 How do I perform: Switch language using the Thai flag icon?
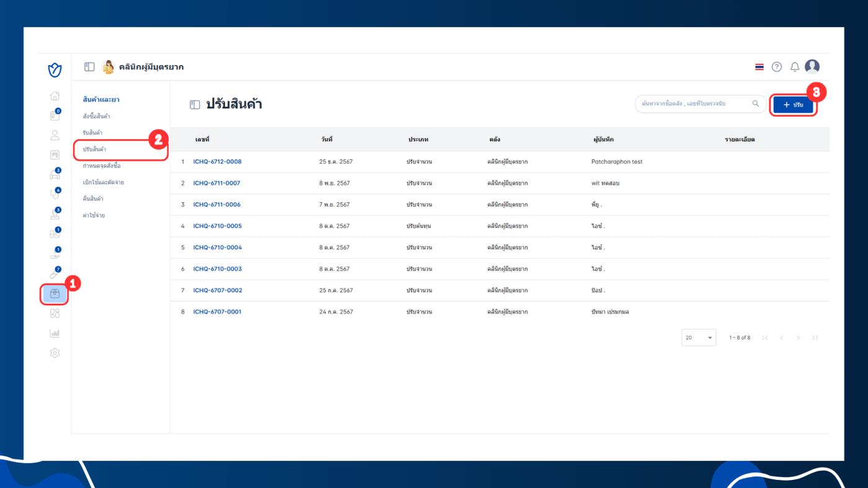click(x=759, y=67)
